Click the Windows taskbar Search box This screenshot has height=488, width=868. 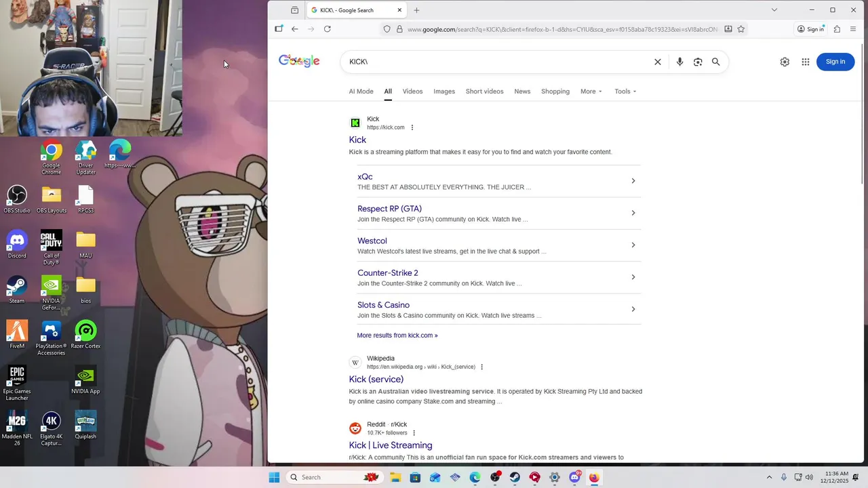pos(334,477)
